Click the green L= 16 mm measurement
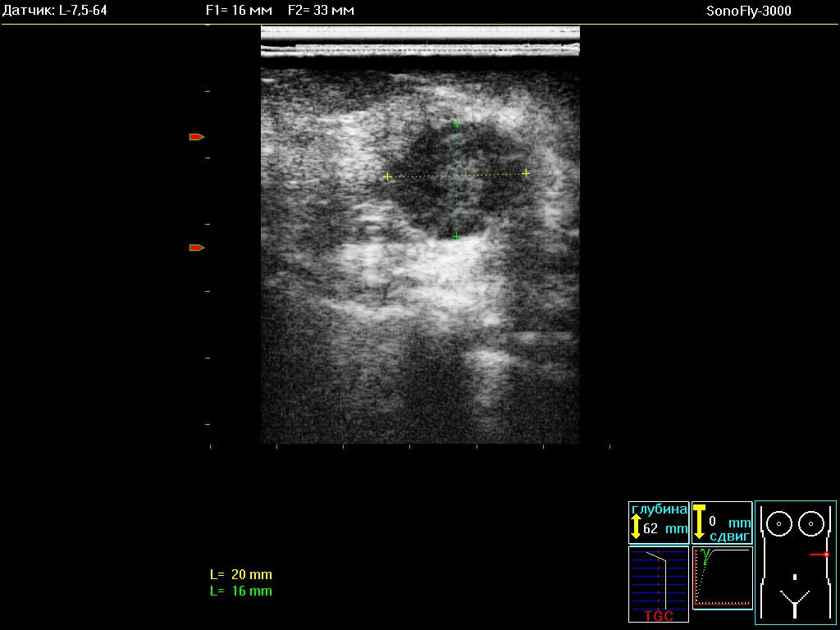Viewport: 840px width, 630px height. [240, 591]
